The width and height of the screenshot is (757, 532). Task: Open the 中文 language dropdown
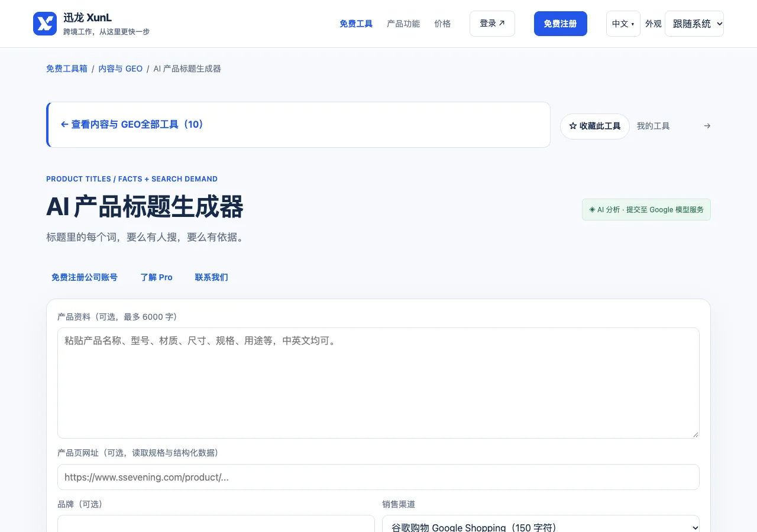click(623, 24)
